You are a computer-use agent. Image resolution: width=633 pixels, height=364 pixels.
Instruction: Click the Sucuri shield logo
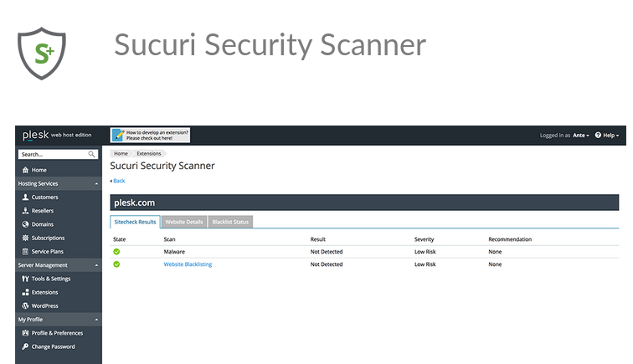point(42,54)
